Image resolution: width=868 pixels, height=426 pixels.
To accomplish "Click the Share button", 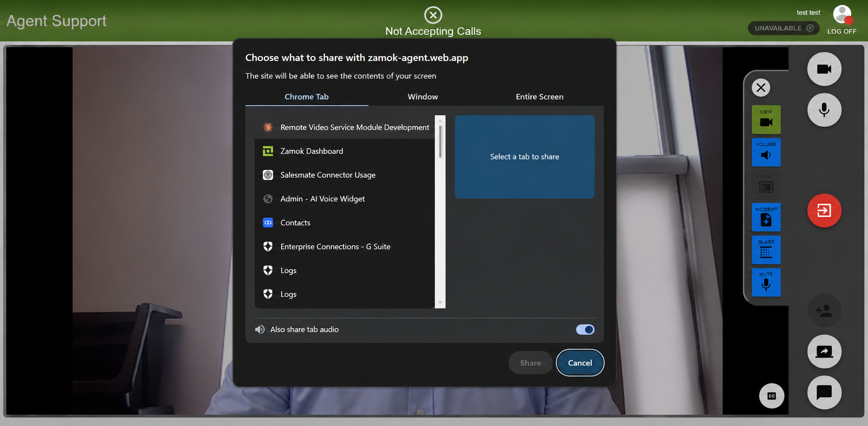I will tap(530, 362).
